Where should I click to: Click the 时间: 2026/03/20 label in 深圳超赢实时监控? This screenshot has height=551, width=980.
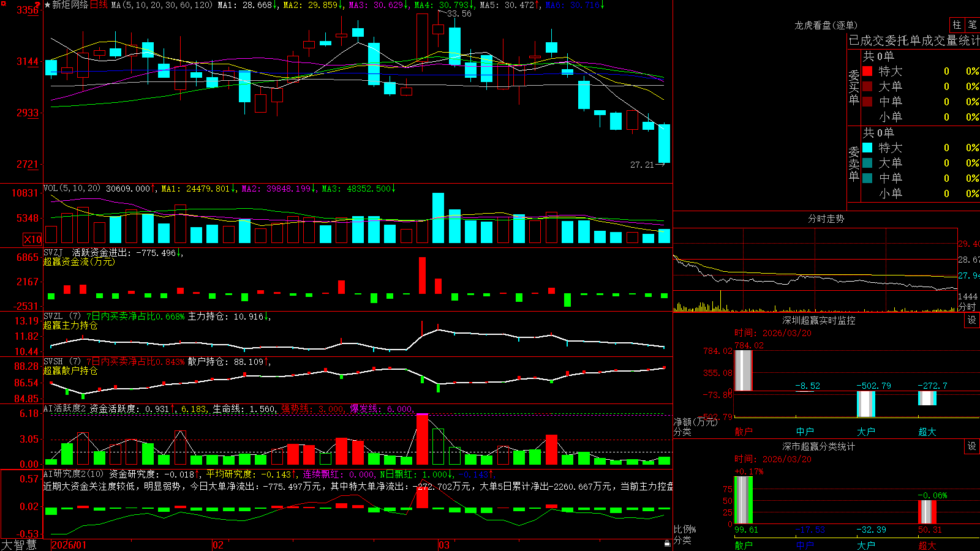click(773, 333)
